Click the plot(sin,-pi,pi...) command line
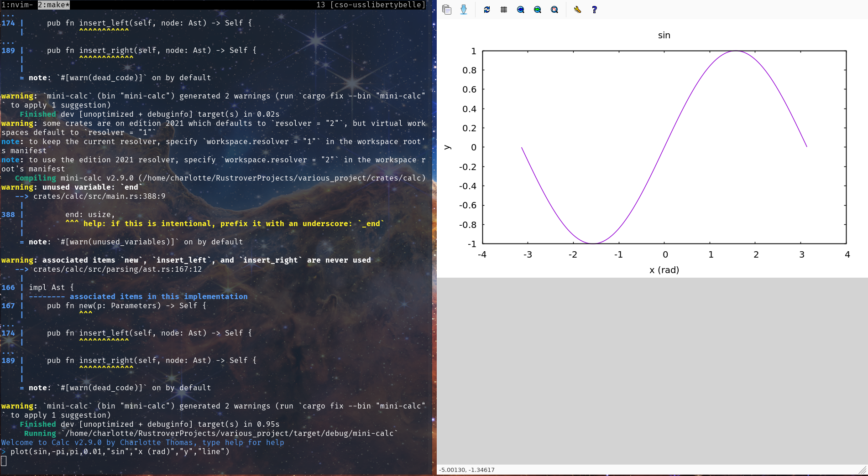Image resolution: width=868 pixels, height=476 pixels. coord(120,451)
